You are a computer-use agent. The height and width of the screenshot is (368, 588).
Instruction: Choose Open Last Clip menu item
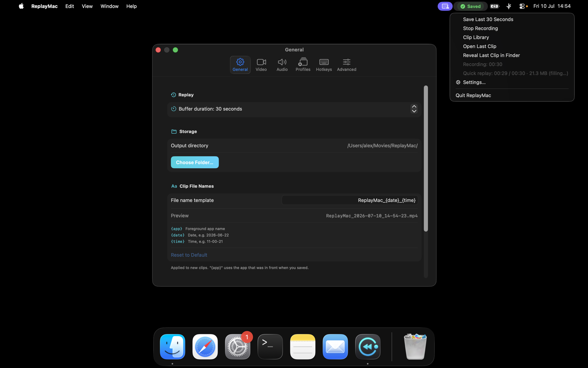coord(512,46)
